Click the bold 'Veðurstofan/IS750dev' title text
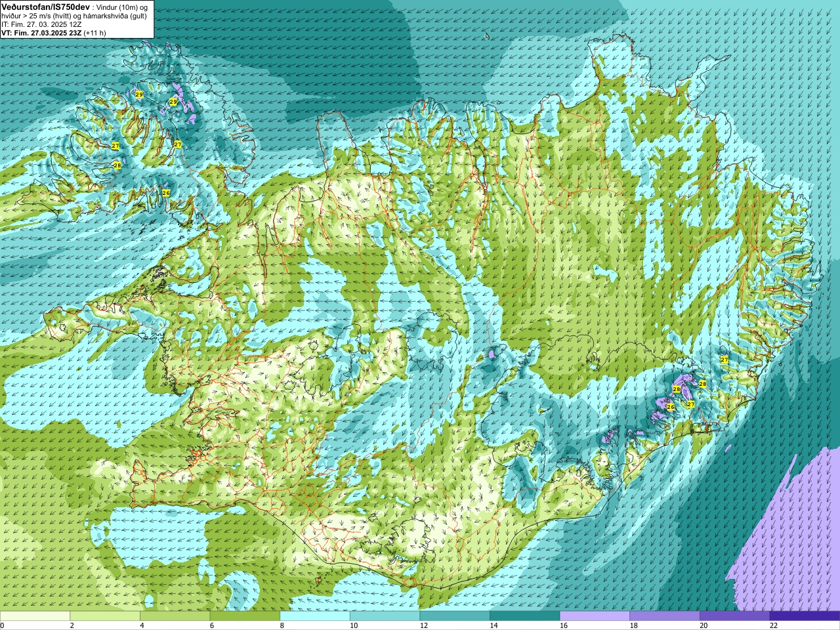The height and width of the screenshot is (630, 840). coord(45,6)
